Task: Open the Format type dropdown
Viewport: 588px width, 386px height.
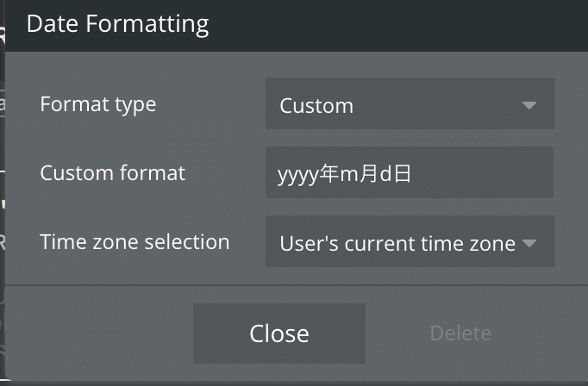Action: coord(410,103)
